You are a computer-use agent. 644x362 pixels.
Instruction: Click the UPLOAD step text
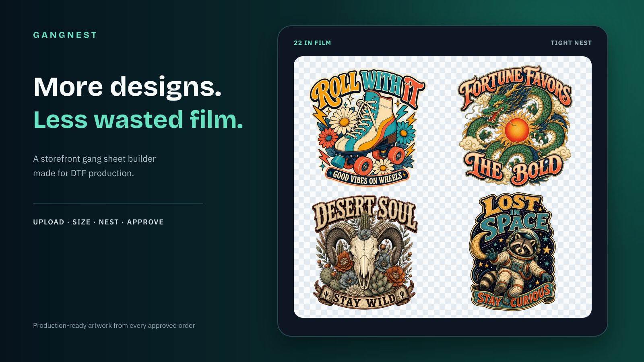[x=49, y=222]
